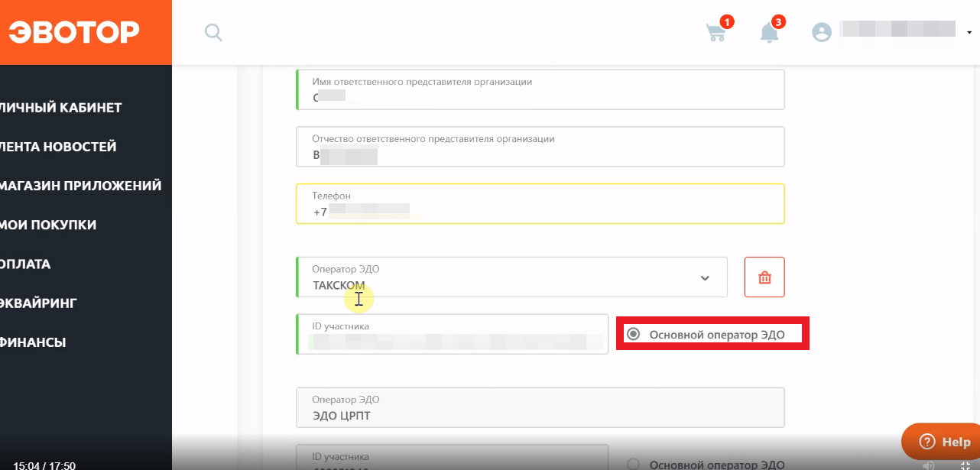Open the shopping cart icon
The image size is (980, 470).
pos(716,32)
